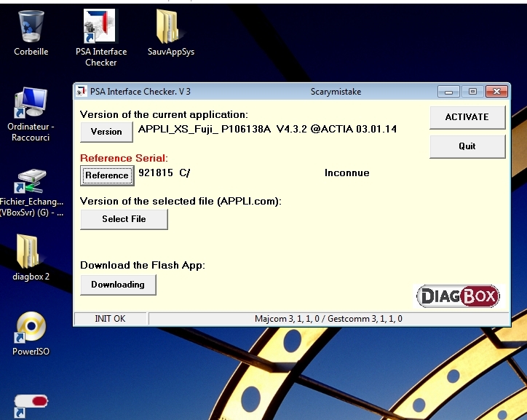527x420 pixels.
Task: Click the Reference button
Action: tap(107, 175)
